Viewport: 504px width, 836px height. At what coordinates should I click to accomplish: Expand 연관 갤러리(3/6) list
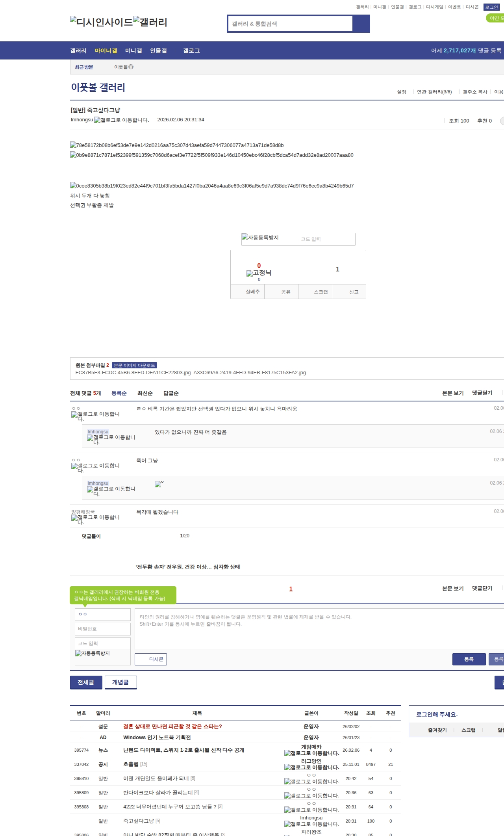click(434, 92)
